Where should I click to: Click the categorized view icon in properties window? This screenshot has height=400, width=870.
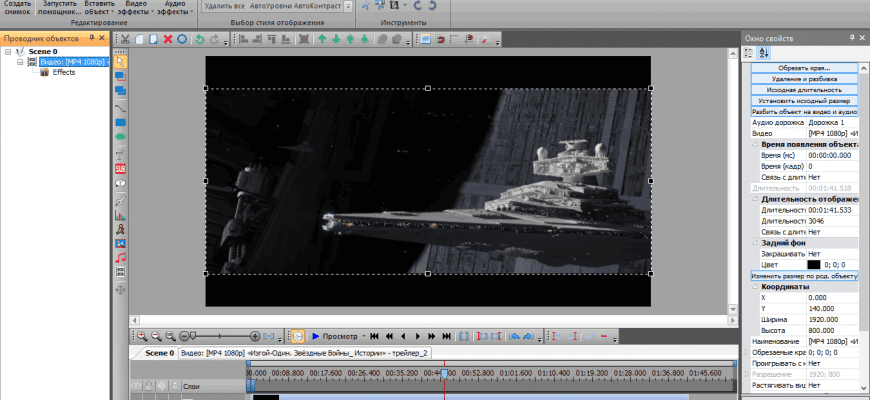(748, 53)
